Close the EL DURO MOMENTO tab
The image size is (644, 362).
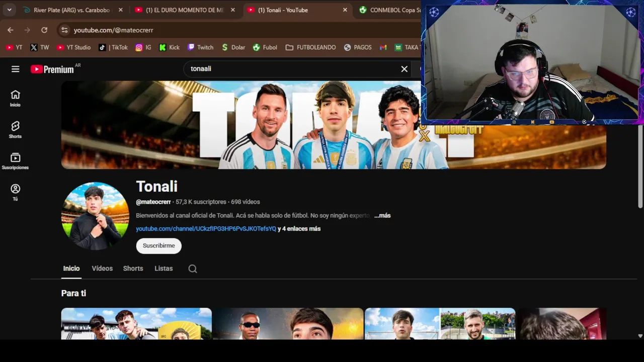232,10
